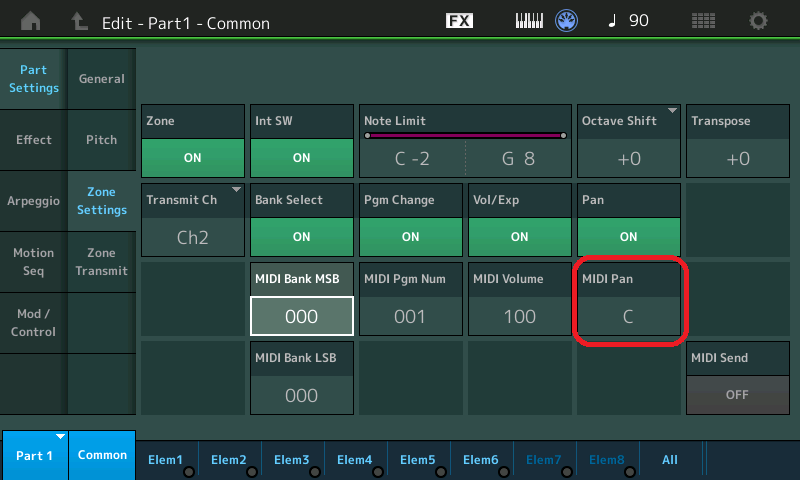
Task: Open the Part 1 selector dropdown
Action: [x=34, y=455]
